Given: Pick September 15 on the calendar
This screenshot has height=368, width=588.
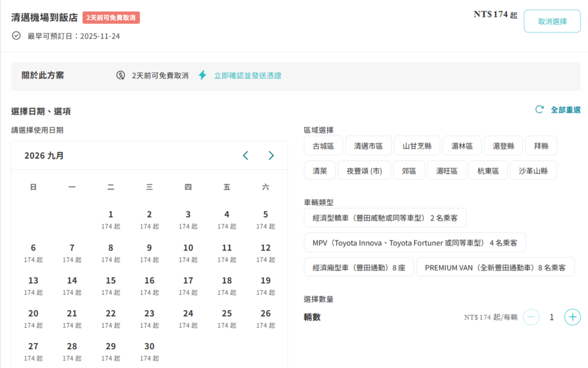Looking at the screenshot, I should pos(111,285).
